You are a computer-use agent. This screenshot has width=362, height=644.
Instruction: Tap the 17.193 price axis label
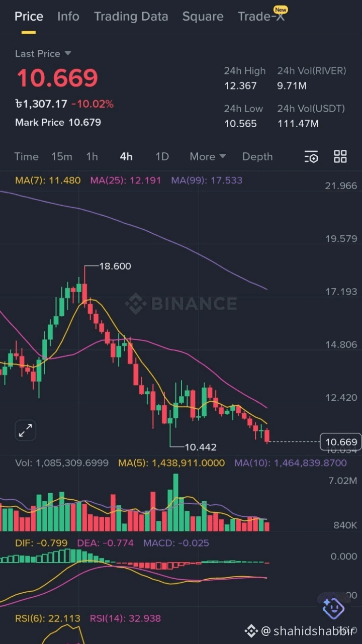[x=341, y=292]
